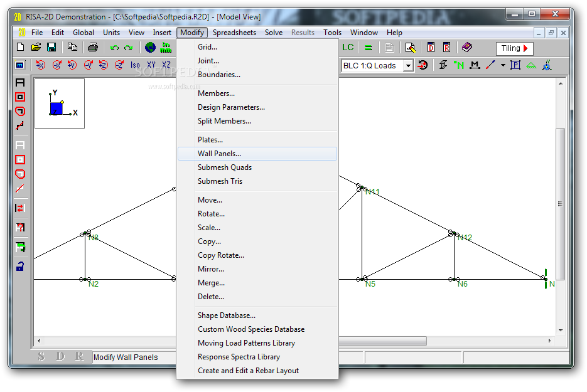Select Wall Panels... from Modify menu
Image resolution: width=587 pixels, height=392 pixels.
tap(257, 154)
